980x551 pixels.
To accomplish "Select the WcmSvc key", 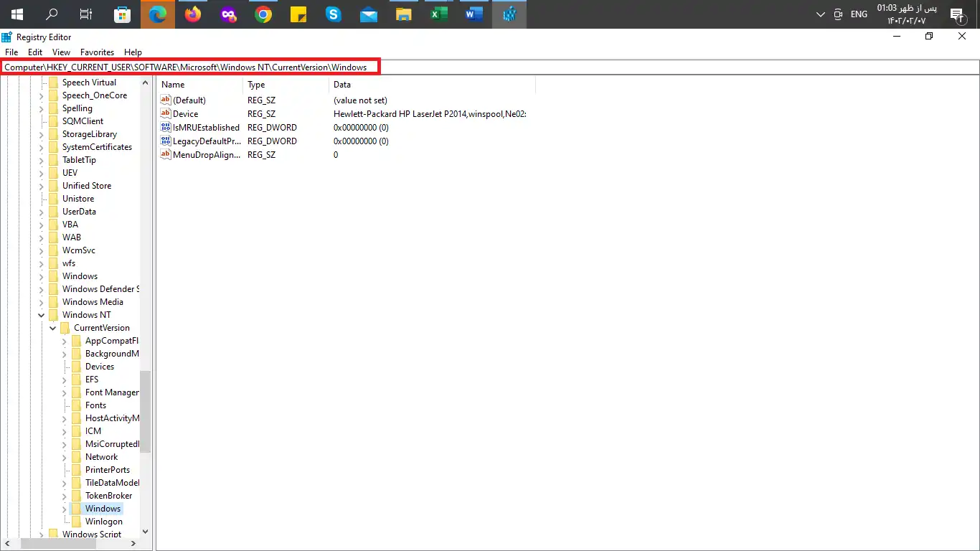I will 79,250.
